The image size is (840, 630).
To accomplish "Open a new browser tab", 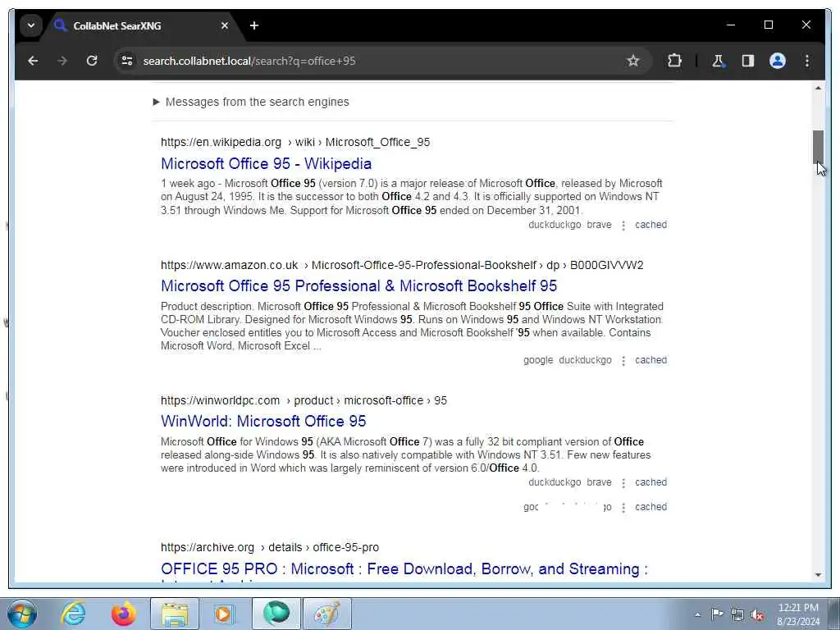I will click(254, 25).
